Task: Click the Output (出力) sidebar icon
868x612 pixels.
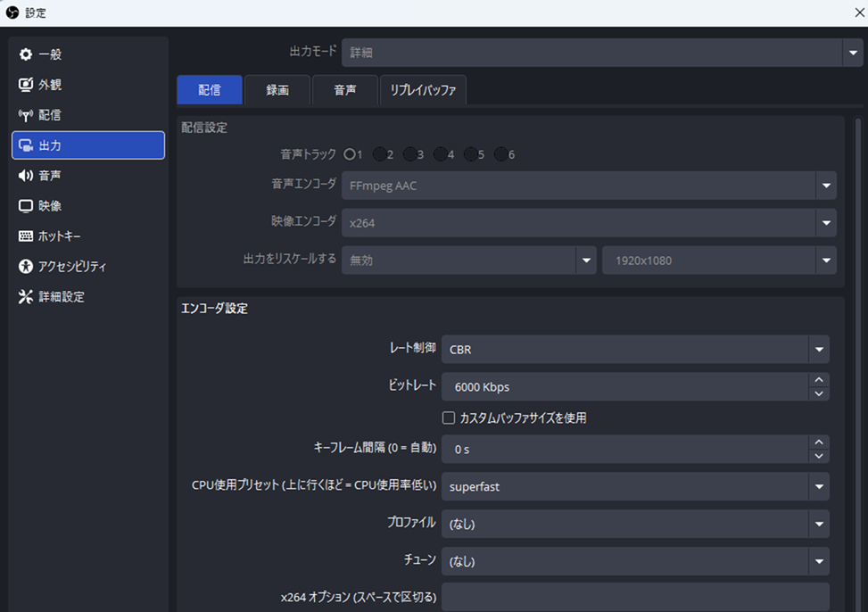Action: pyautogui.click(x=26, y=145)
